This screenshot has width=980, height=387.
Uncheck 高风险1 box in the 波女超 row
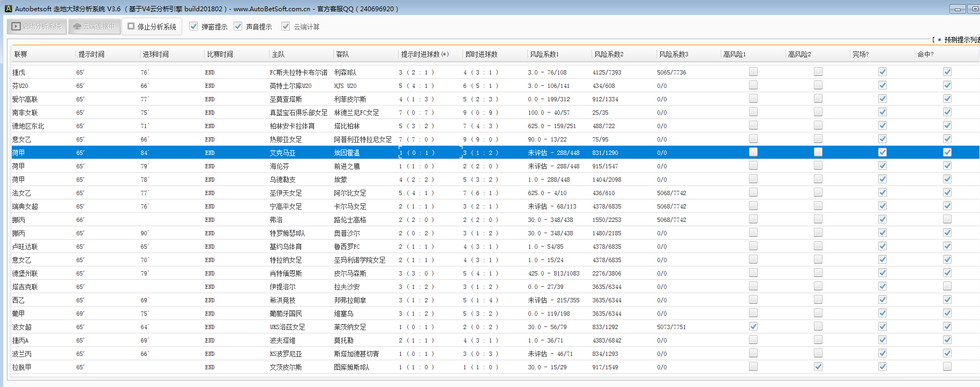[753, 326]
